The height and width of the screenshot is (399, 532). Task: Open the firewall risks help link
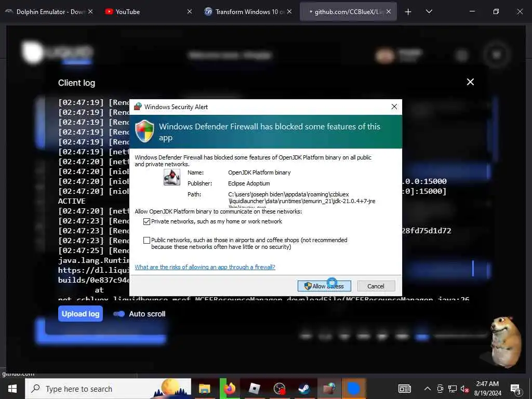click(205, 267)
